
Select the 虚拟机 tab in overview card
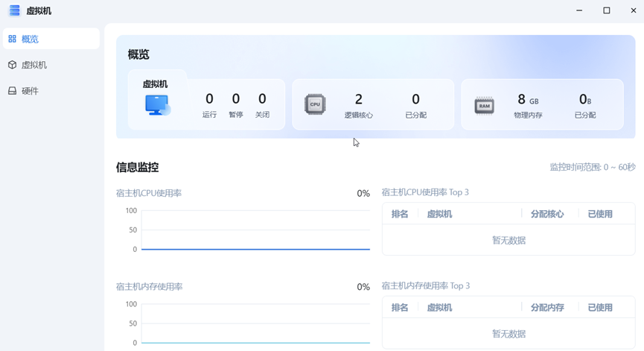coord(158,99)
